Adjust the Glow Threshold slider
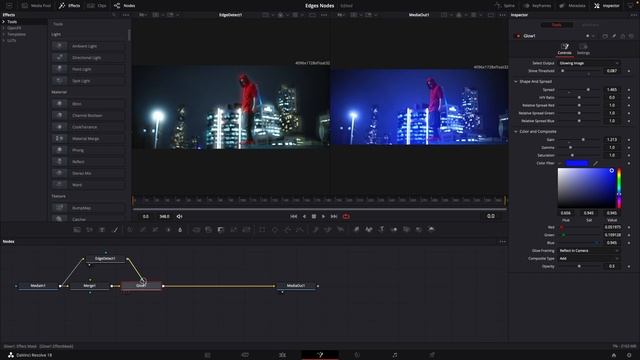 [x=579, y=71]
